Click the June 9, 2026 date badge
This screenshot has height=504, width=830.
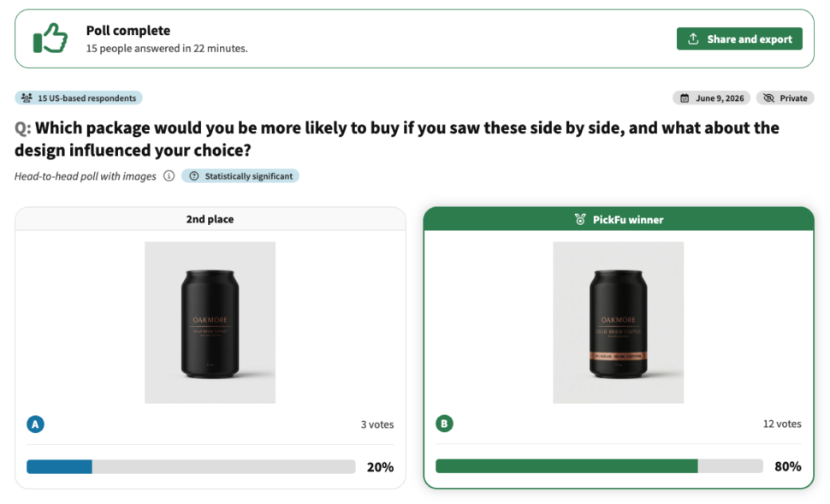tap(711, 98)
